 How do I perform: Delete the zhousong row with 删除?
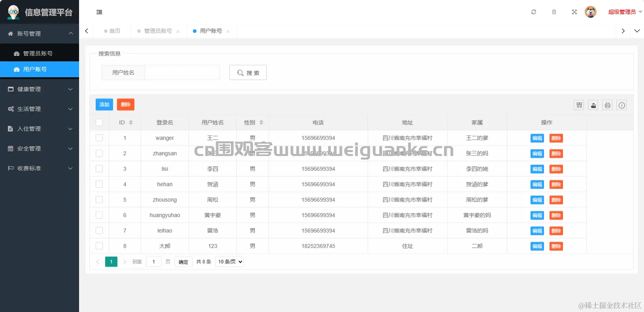click(x=556, y=200)
